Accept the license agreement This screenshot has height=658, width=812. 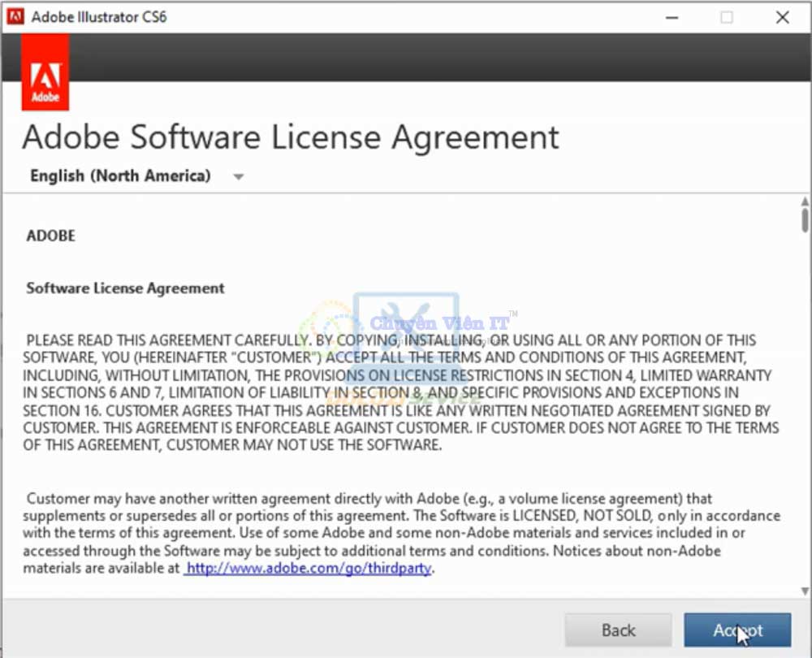click(x=737, y=630)
